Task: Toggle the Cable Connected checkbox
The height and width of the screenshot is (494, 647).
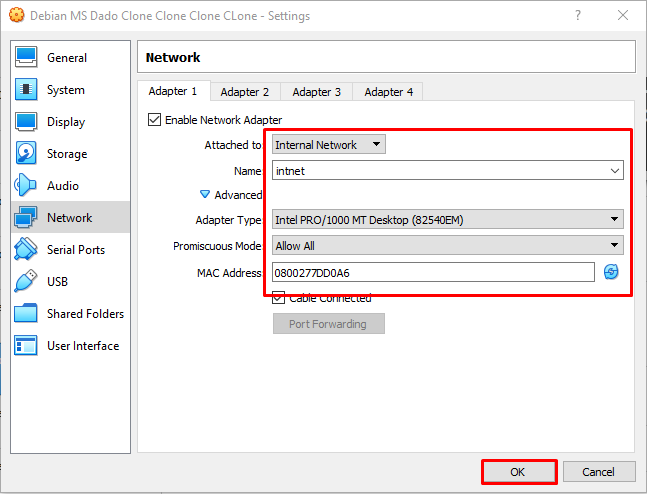Action: click(x=279, y=298)
